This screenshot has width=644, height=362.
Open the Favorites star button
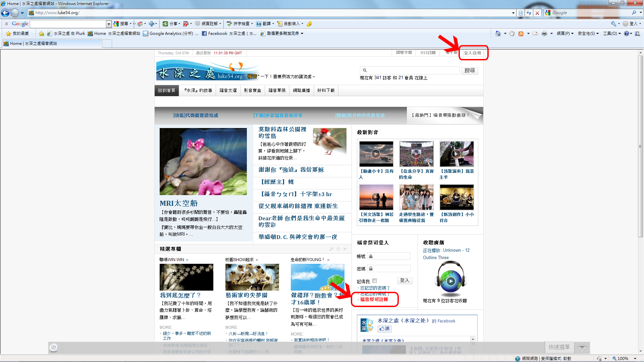(17, 34)
